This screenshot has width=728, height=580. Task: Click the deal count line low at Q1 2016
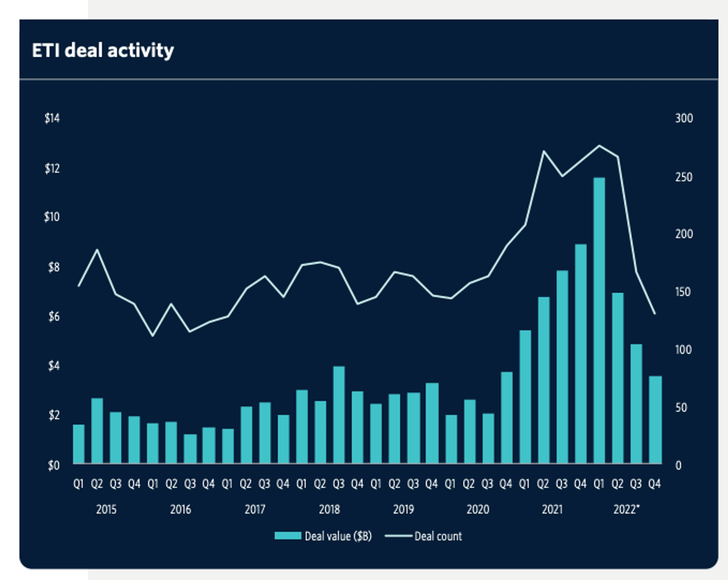coord(153,336)
